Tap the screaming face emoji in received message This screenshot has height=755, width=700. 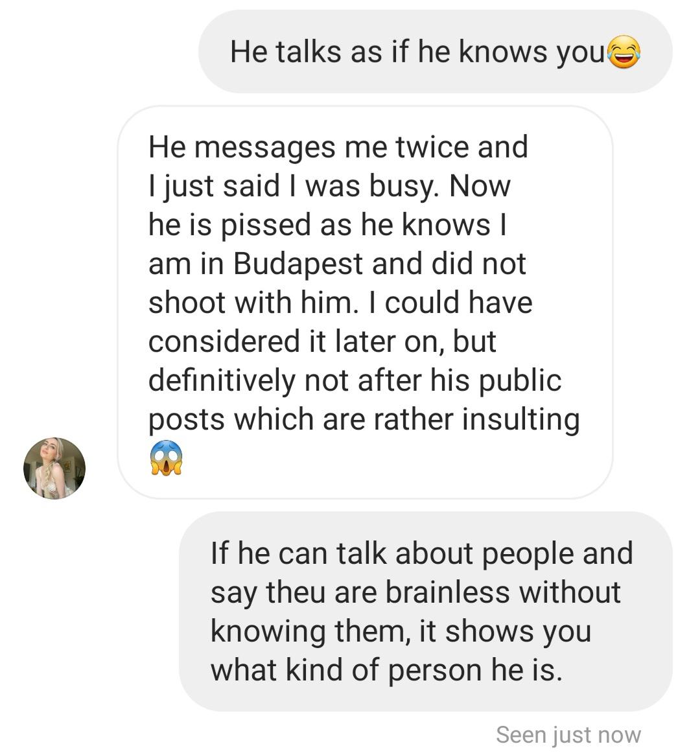pos(166,458)
